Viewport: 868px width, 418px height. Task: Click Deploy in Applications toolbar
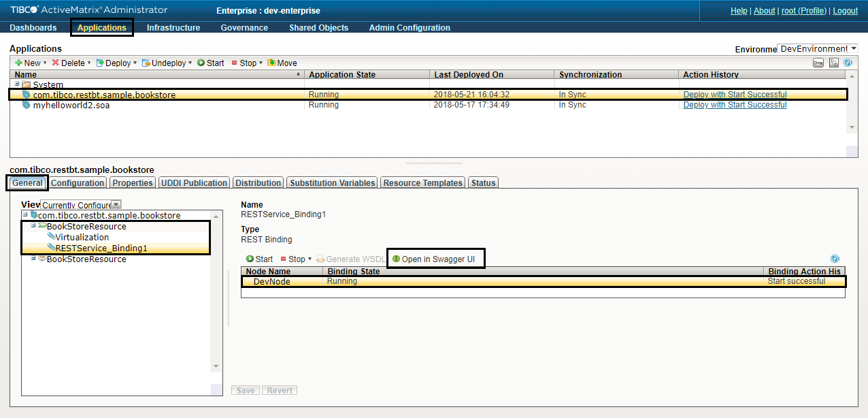point(113,63)
